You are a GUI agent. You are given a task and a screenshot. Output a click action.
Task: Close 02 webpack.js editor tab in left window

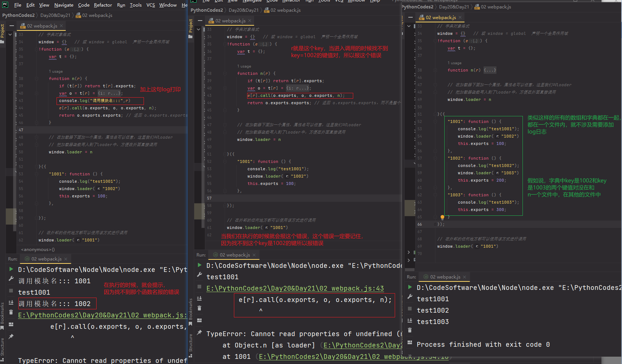61,26
